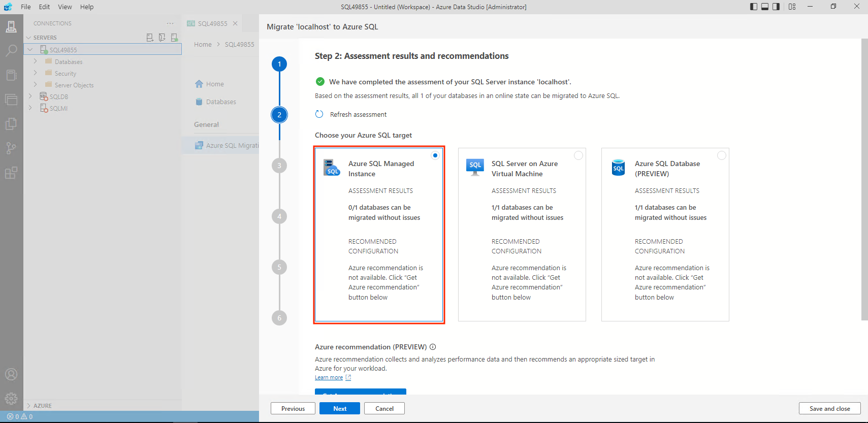
Task: Toggle the bottom panel layout icon
Action: click(765, 7)
